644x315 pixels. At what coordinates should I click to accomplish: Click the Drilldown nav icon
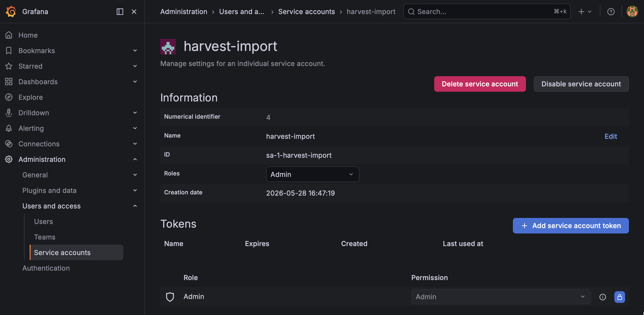[9, 113]
